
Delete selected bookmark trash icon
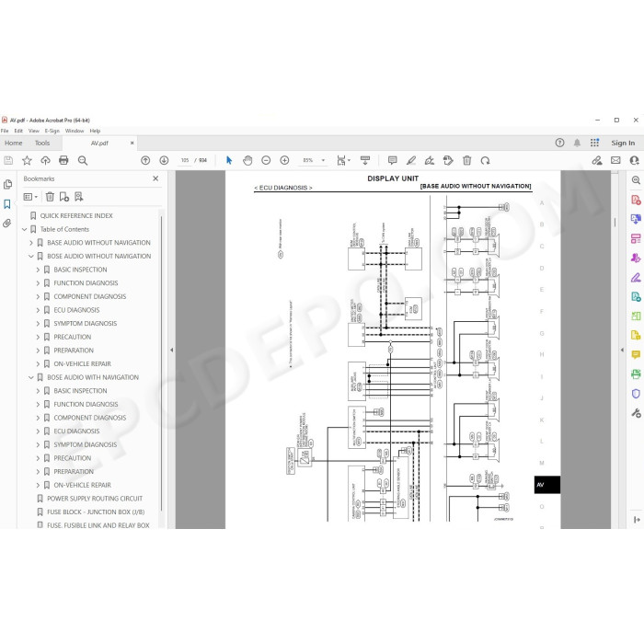(x=50, y=197)
